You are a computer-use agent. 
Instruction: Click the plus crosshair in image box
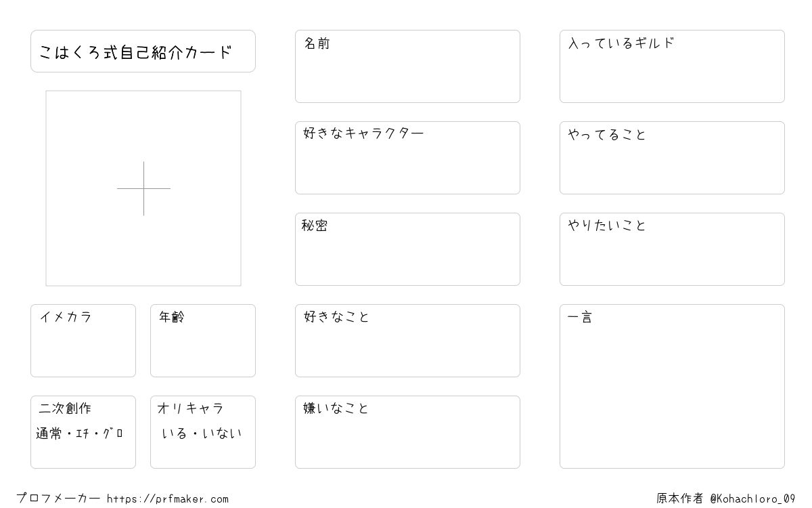[143, 188]
